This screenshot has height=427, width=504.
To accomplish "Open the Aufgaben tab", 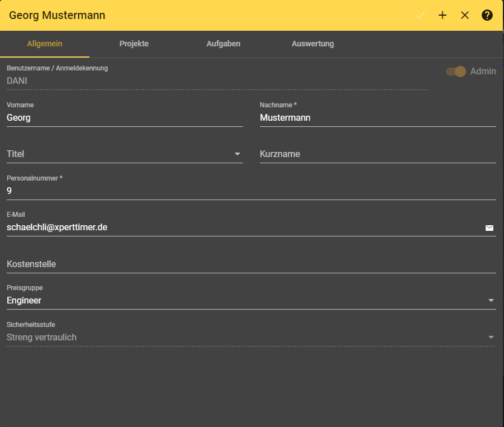I will 224,44.
